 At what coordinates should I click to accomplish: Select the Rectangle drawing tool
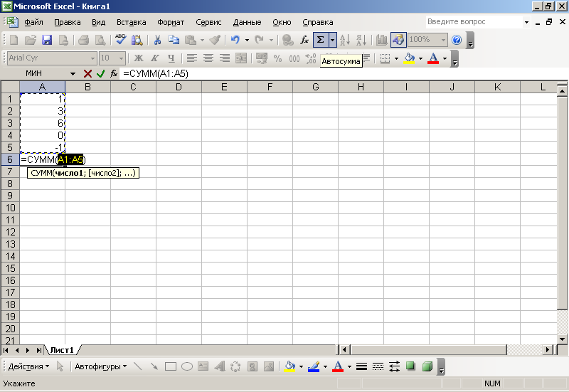170,366
